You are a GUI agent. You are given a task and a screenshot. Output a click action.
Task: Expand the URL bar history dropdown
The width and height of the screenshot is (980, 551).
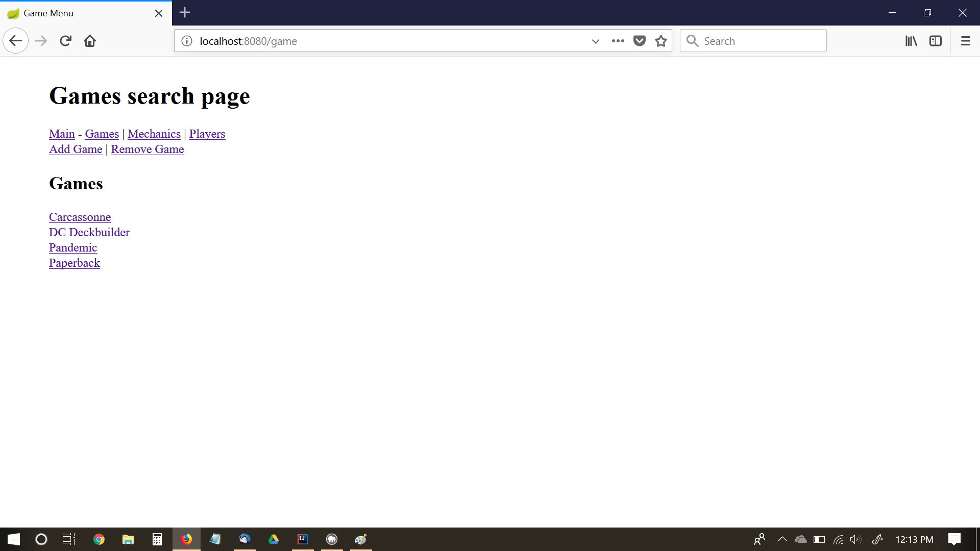click(595, 41)
